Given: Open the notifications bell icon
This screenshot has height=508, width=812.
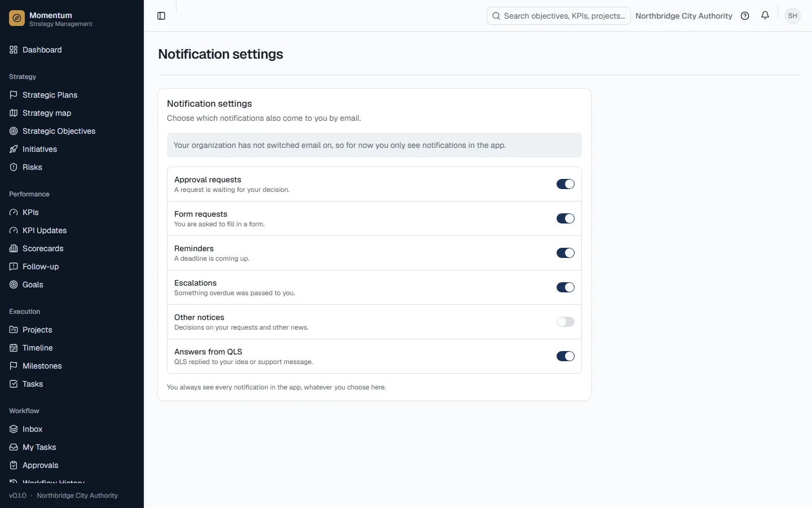Looking at the screenshot, I should [765, 16].
